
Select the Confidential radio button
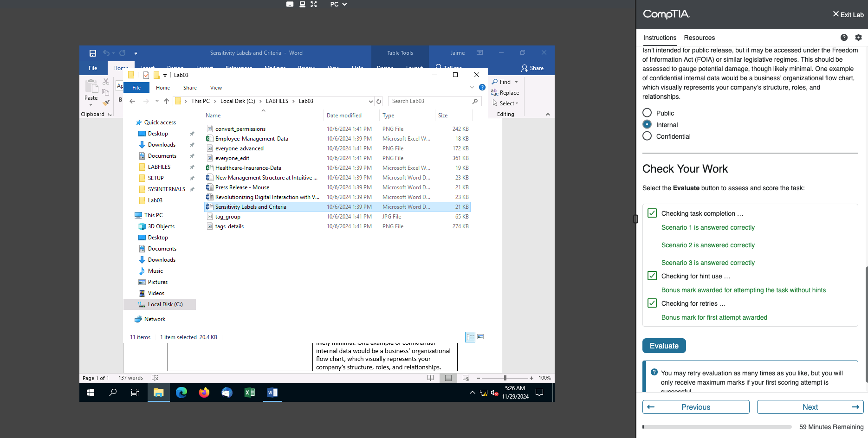647,136
